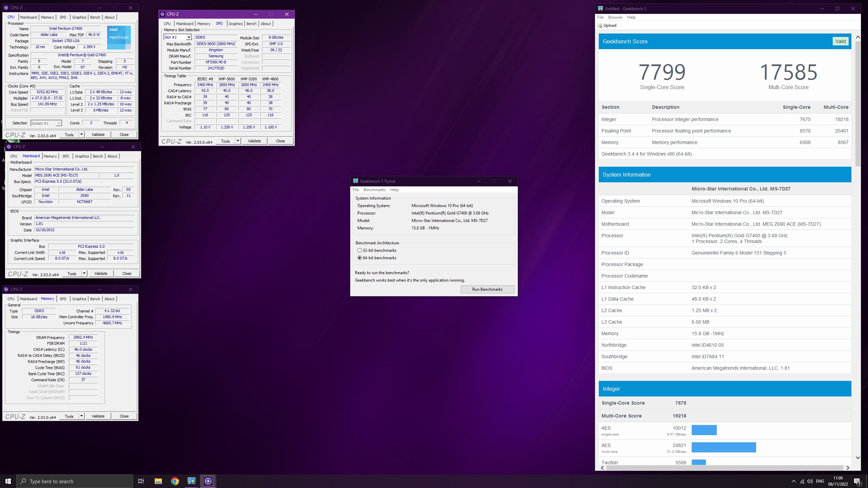Switch to Memory tab in CPU-Z SPD window
The width and height of the screenshot is (868, 488).
204,24
